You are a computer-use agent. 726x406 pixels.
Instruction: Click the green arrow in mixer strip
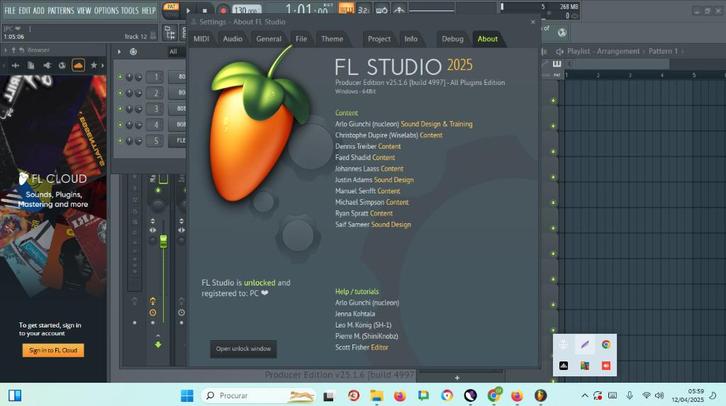coord(158,344)
